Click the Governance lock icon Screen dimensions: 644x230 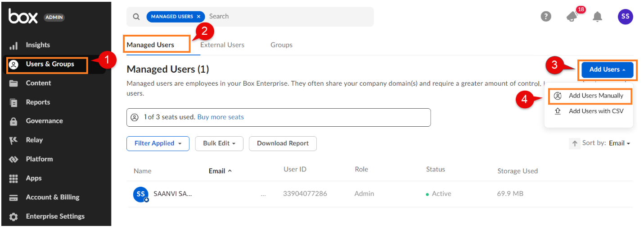[14, 121]
